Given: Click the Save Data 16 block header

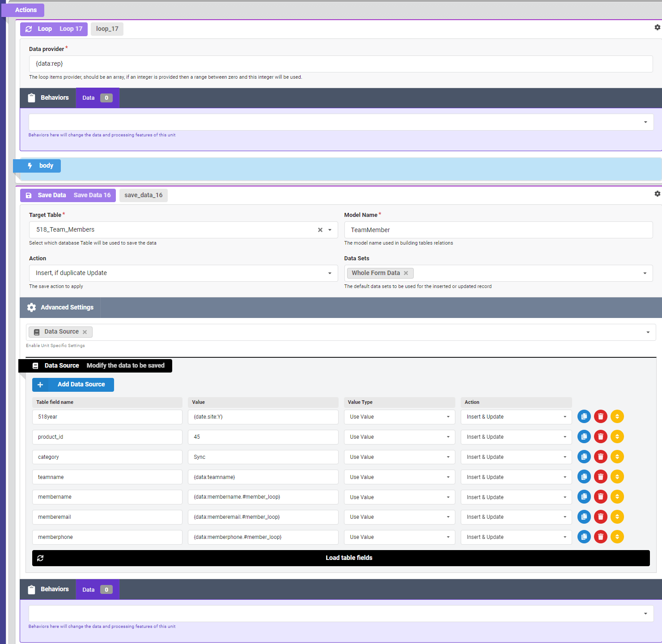Looking at the screenshot, I should click(68, 195).
